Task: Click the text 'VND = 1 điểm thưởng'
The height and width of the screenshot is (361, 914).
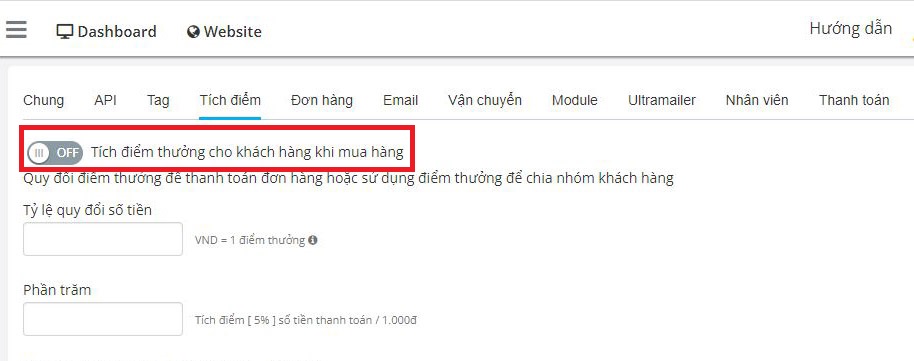Action: click(250, 240)
